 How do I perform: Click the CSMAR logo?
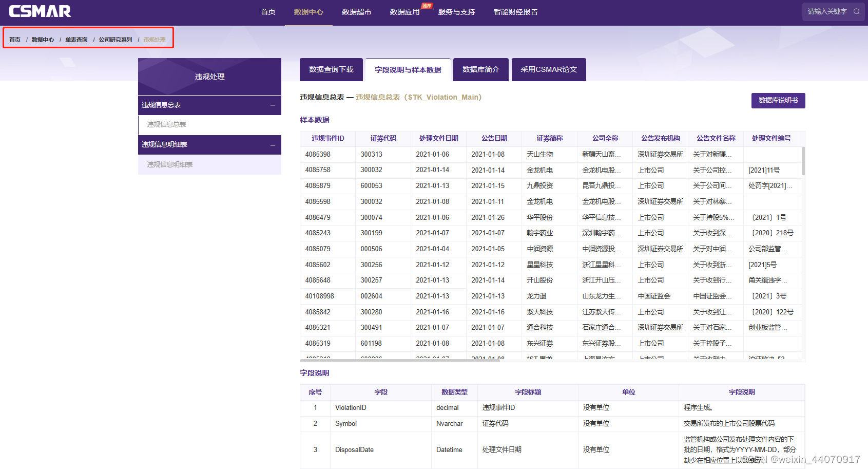tap(40, 11)
